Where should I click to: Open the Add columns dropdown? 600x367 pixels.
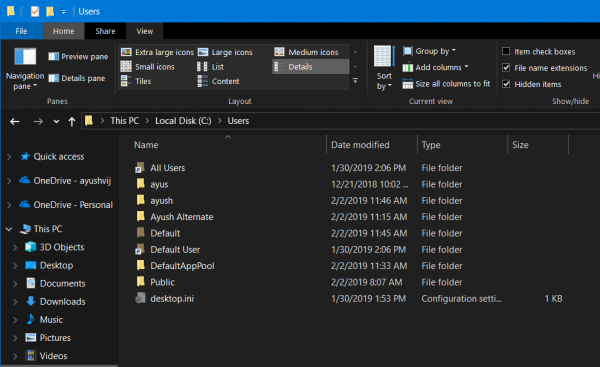435,67
